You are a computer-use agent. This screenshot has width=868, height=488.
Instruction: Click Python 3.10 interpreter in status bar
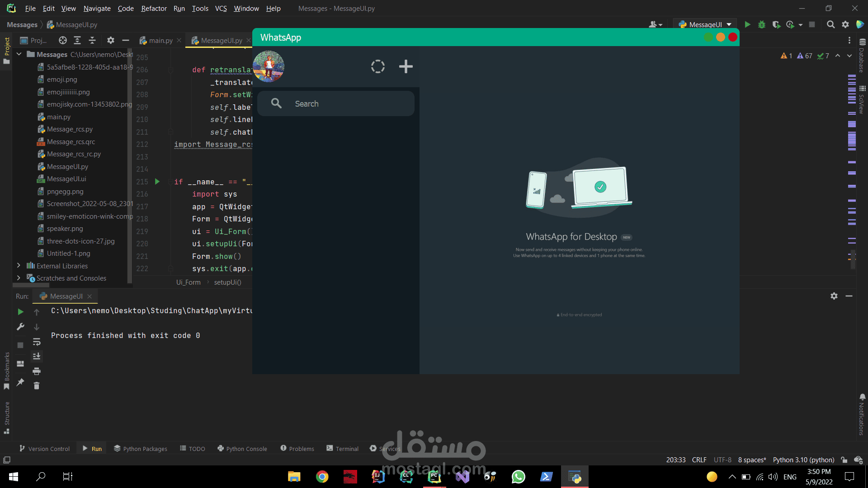point(803,460)
